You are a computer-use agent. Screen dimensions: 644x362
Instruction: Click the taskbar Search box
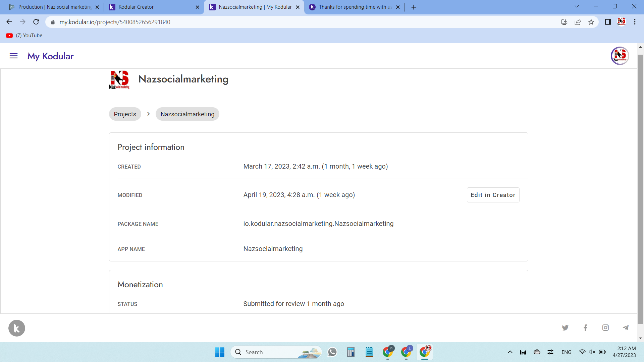click(x=276, y=352)
